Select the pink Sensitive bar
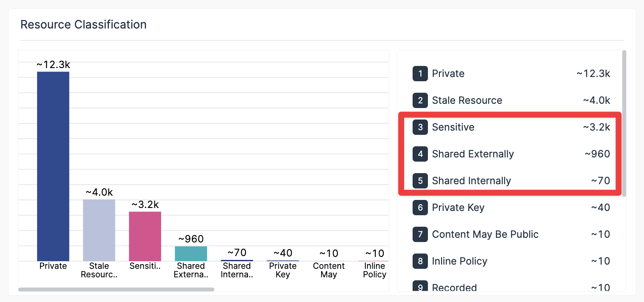 pos(145,236)
